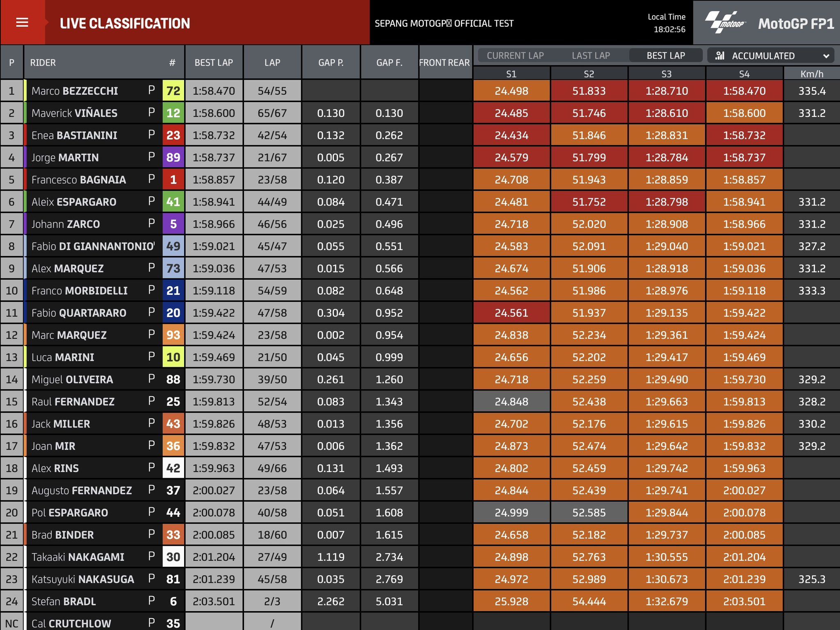The image size is (840, 630).
Task: Click the accumulated bar chart icon
Action: (x=720, y=56)
